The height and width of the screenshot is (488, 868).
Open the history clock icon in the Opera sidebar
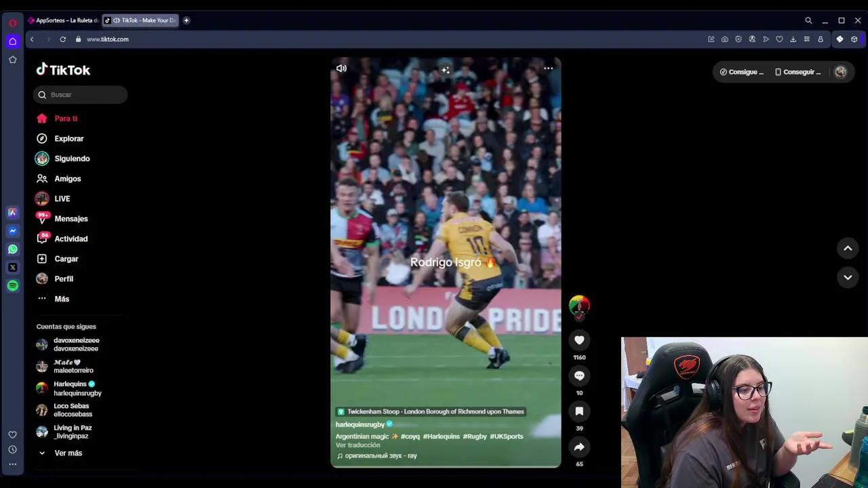(x=12, y=449)
